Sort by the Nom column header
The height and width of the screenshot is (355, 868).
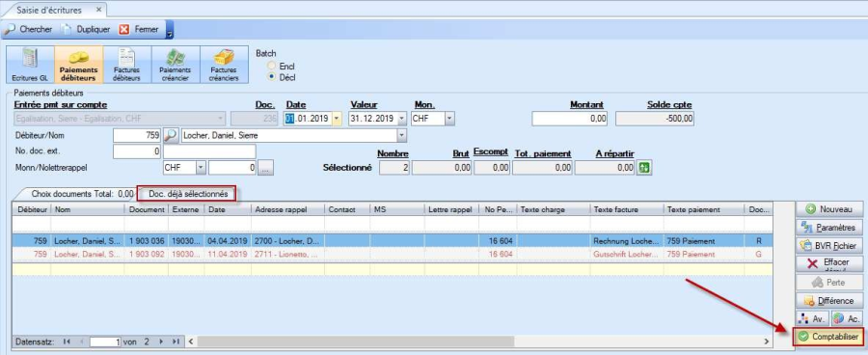(88, 210)
